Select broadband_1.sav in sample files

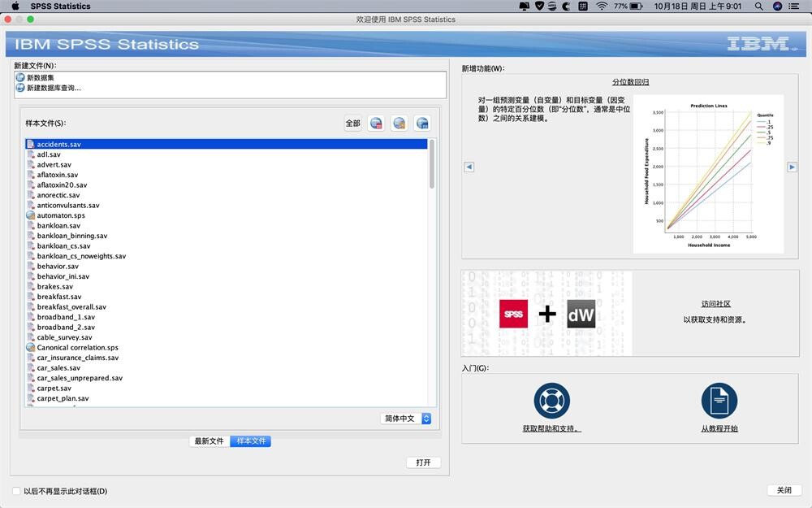(227, 317)
